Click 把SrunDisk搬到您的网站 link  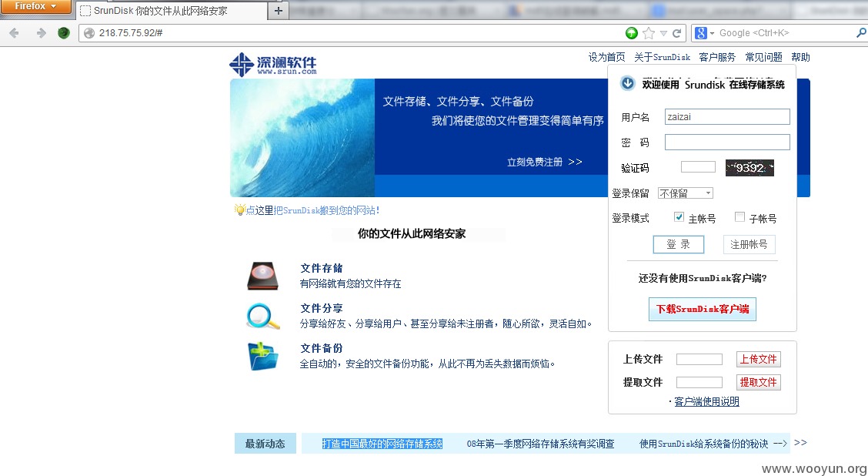(x=326, y=210)
